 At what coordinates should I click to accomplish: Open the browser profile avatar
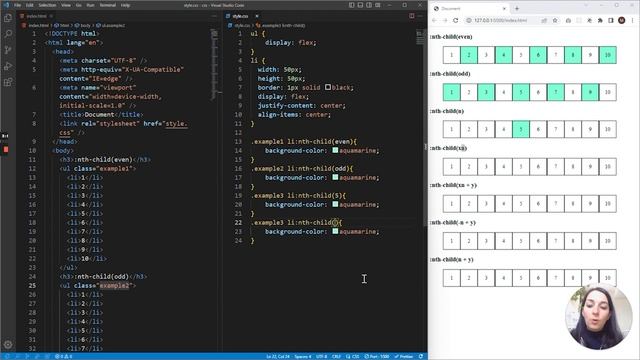coord(622,20)
